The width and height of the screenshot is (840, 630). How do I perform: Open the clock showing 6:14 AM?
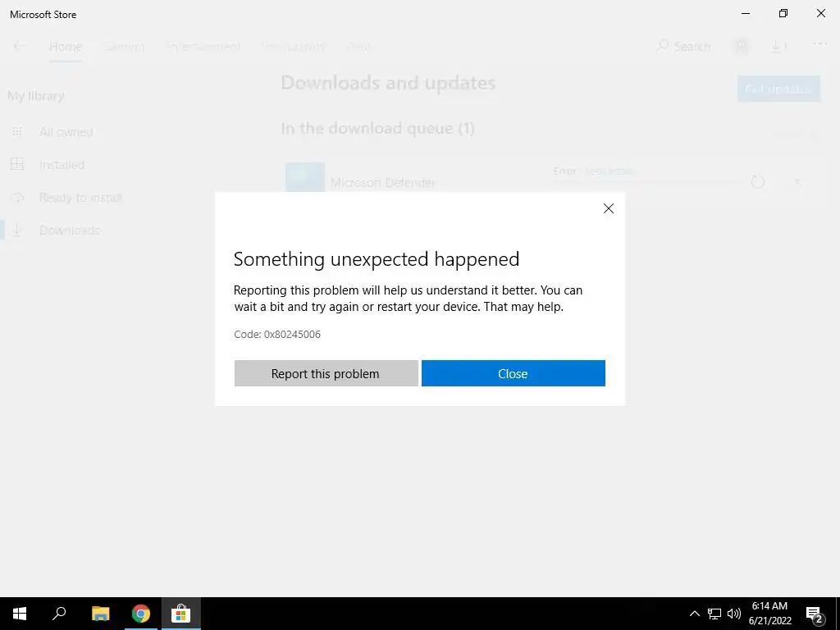click(769, 614)
